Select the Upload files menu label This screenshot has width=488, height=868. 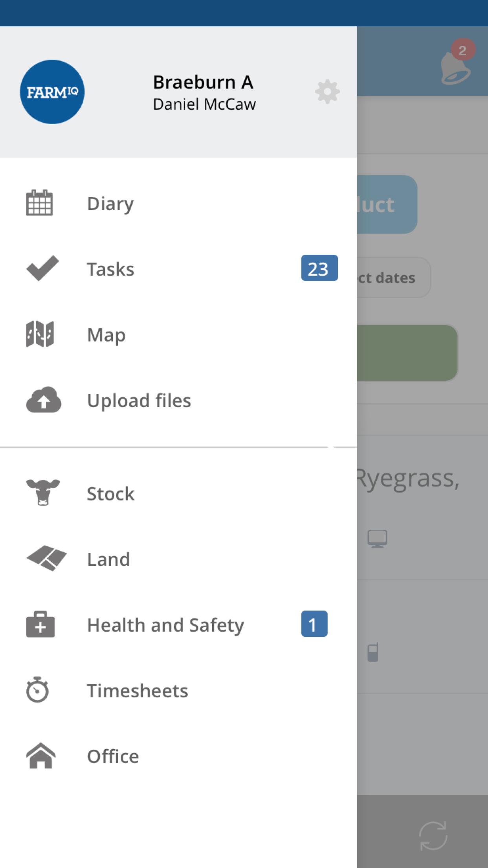click(139, 401)
